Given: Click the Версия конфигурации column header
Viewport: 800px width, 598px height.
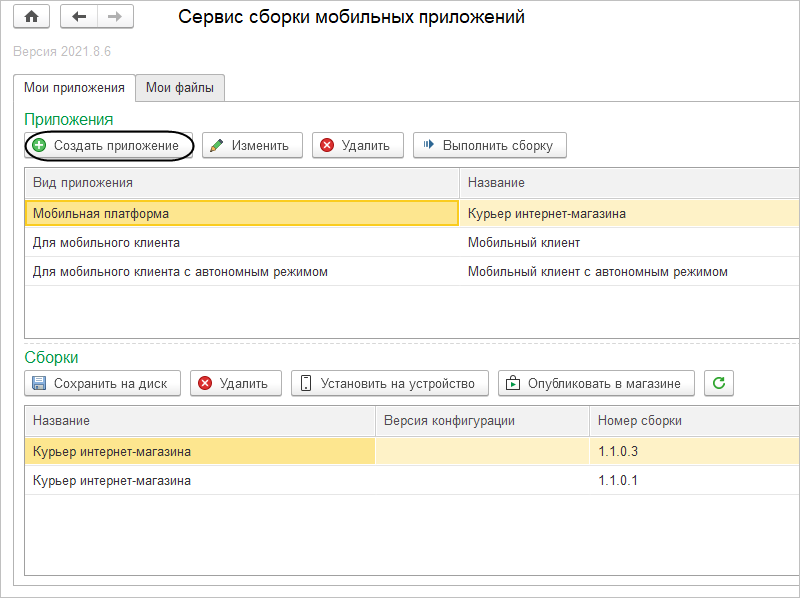Looking at the screenshot, I should point(480,420).
